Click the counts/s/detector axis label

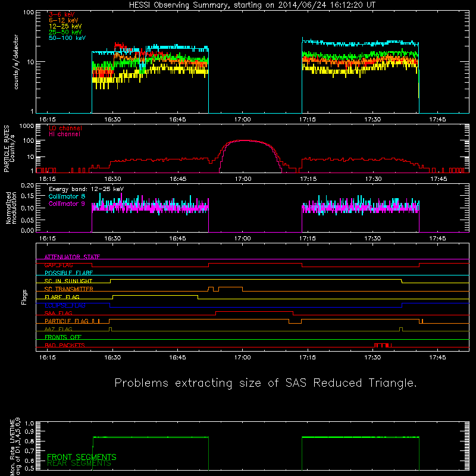point(16,62)
